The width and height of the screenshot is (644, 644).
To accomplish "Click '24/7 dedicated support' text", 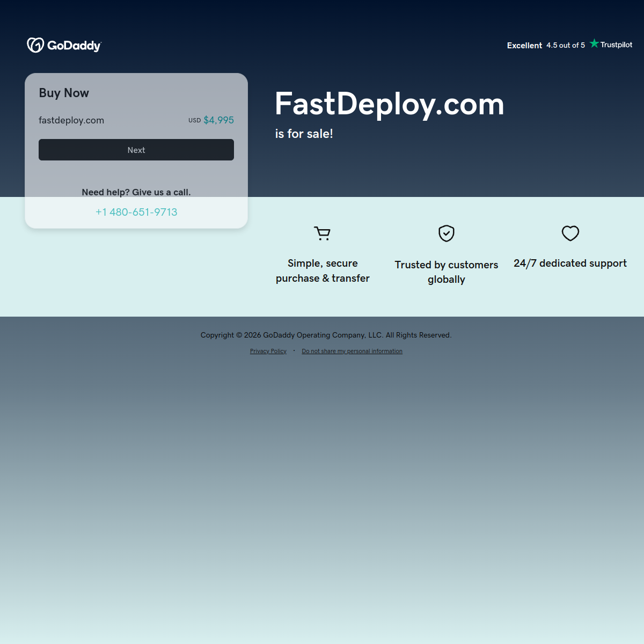I will point(570,263).
